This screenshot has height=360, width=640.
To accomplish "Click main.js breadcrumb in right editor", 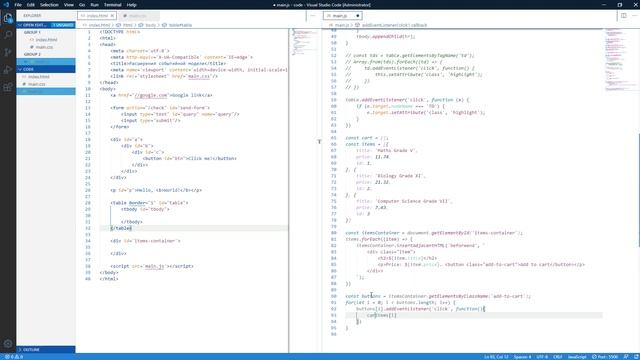I will pos(339,25).
